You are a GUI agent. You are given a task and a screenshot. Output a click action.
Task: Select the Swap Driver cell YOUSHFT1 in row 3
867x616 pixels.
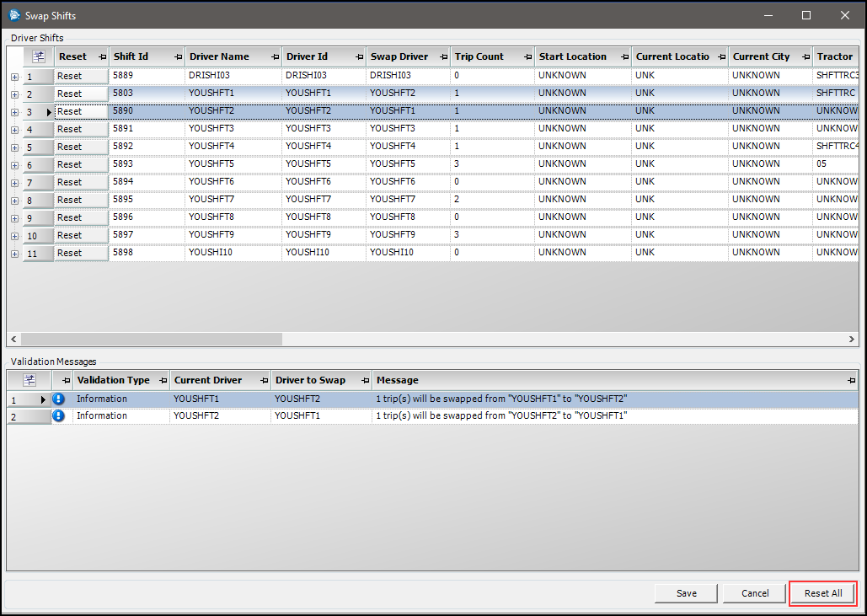coord(408,111)
